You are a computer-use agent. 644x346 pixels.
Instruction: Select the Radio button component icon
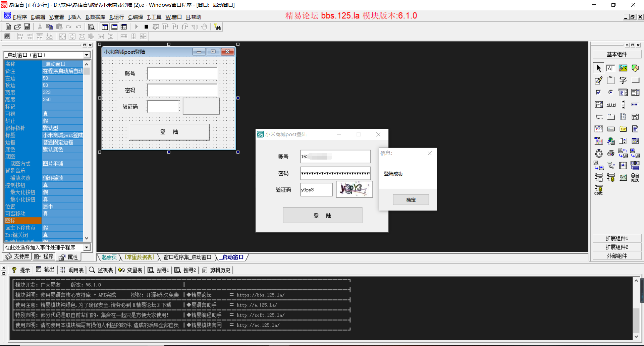coord(611,93)
